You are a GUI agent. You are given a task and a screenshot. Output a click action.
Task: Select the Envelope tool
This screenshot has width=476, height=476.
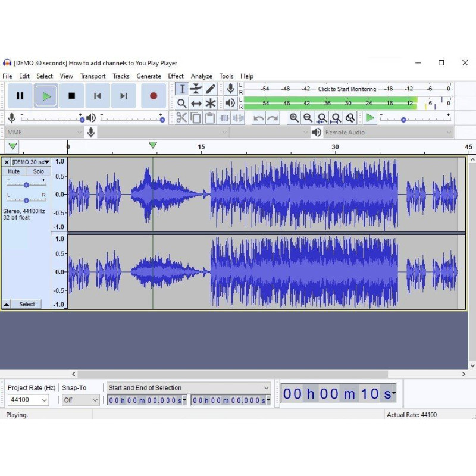pyautogui.click(x=196, y=89)
